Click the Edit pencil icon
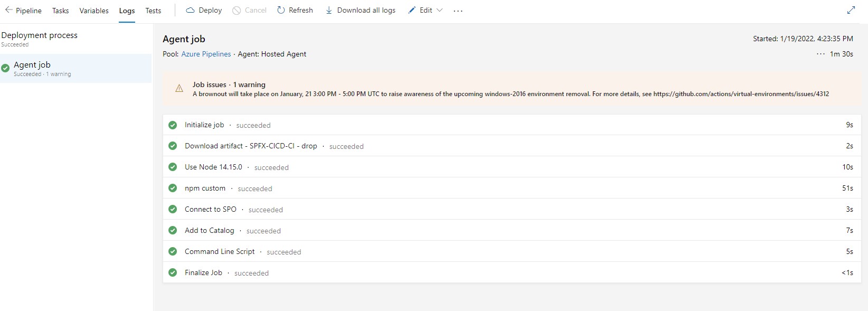 (x=412, y=11)
